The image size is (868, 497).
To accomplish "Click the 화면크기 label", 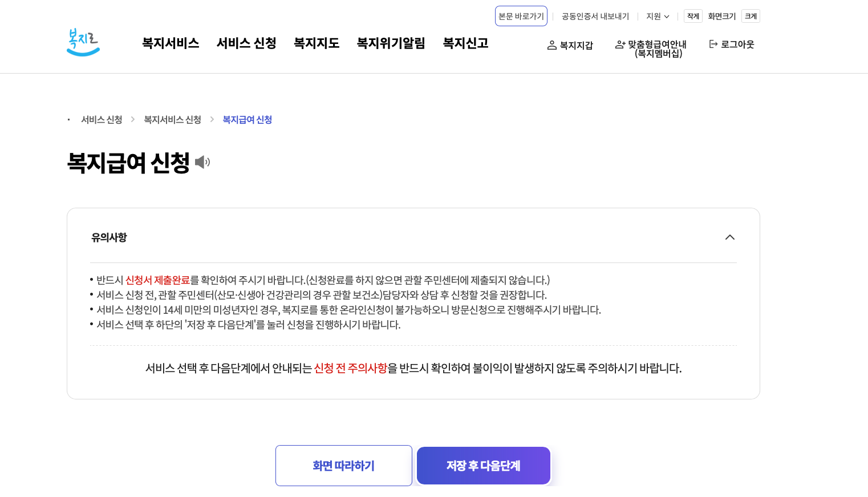I will click(x=722, y=17).
